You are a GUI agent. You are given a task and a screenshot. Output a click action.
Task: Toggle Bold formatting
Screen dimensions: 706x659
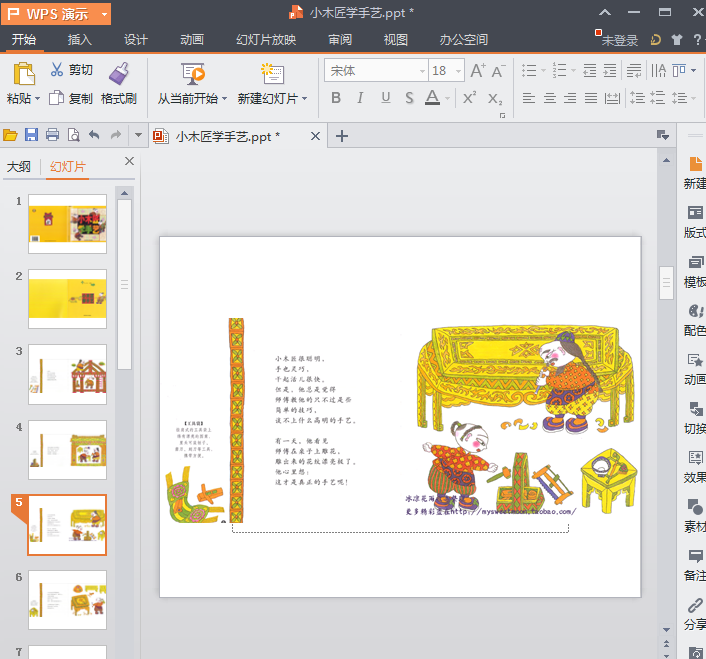click(335, 98)
